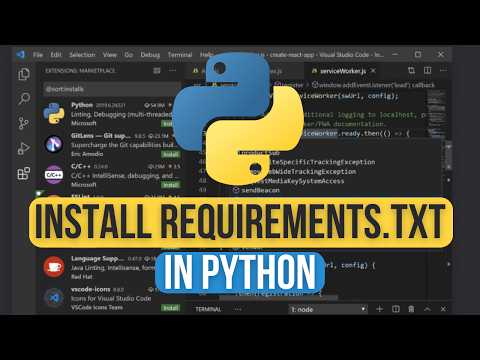Click the extensions filter list icon

tap(157, 70)
